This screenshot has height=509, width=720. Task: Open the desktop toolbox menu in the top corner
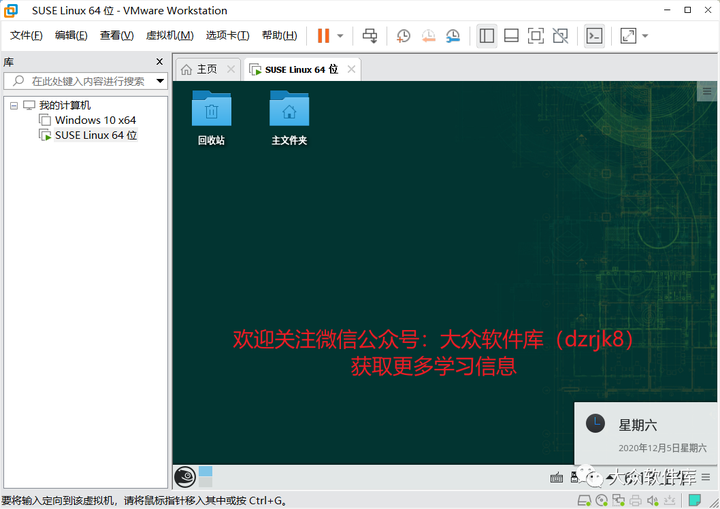(707, 91)
